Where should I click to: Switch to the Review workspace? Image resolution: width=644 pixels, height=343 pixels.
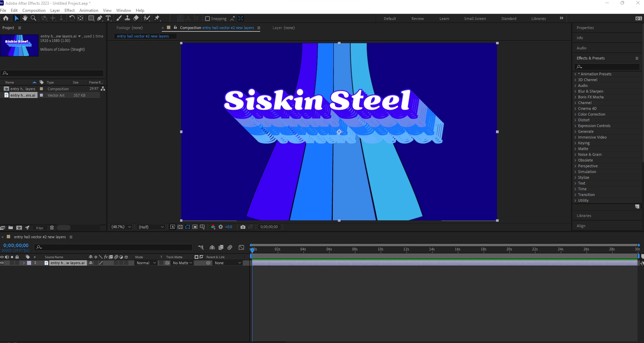(x=418, y=19)
